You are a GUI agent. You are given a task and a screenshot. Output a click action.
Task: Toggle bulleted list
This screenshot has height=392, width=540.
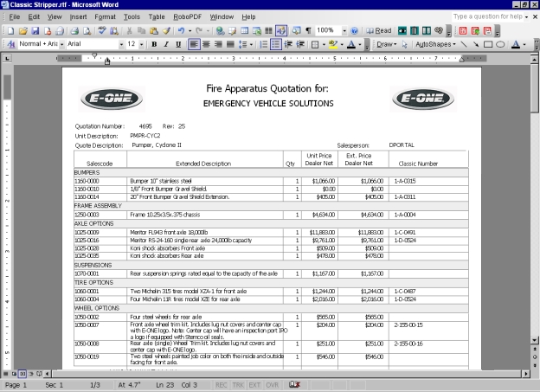tap(275, 44)
